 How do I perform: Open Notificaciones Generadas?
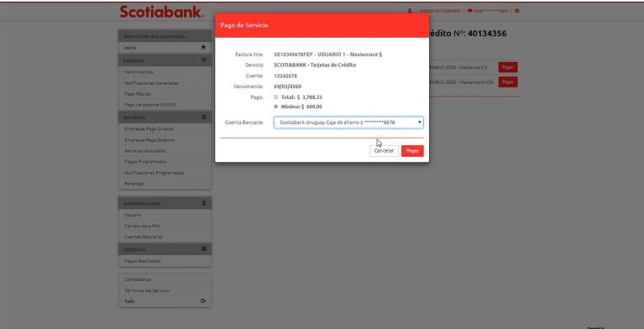pos(165,83)
